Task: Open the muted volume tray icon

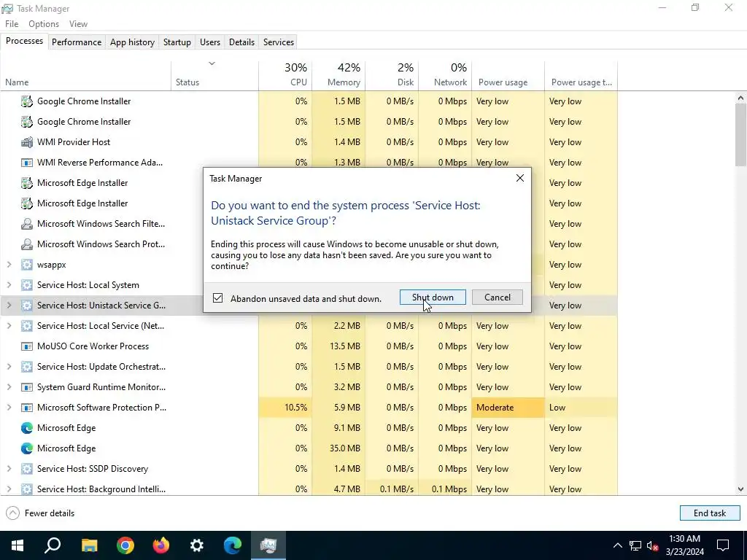Action: pyautogui.click(x=652, y=545)
